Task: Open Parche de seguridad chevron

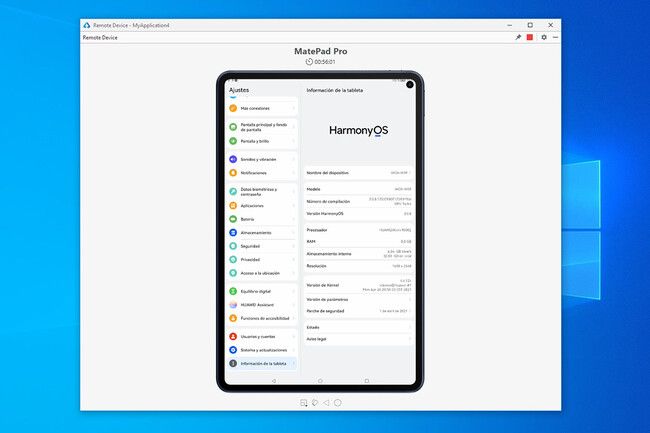Action: [x=410, y=311]
